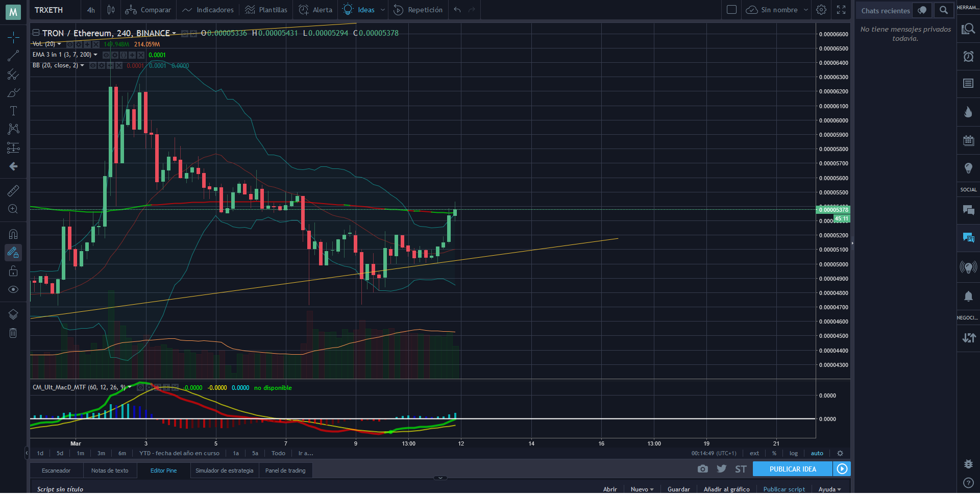Viewport: 980px width, 494px height.
Task: Open the axis settings gear at bottom
Action: point(840,453)
